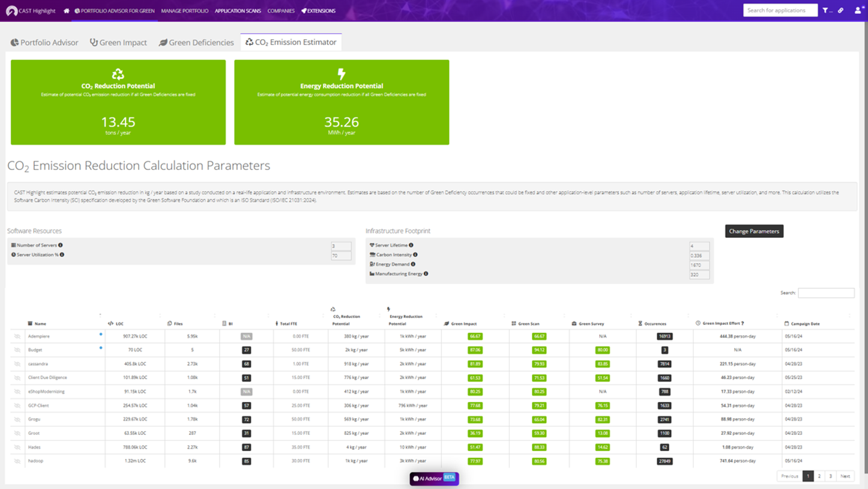Click the Change Parameters button
The height and width of the screenshot is (489, 868).
(x=754, y=231)
